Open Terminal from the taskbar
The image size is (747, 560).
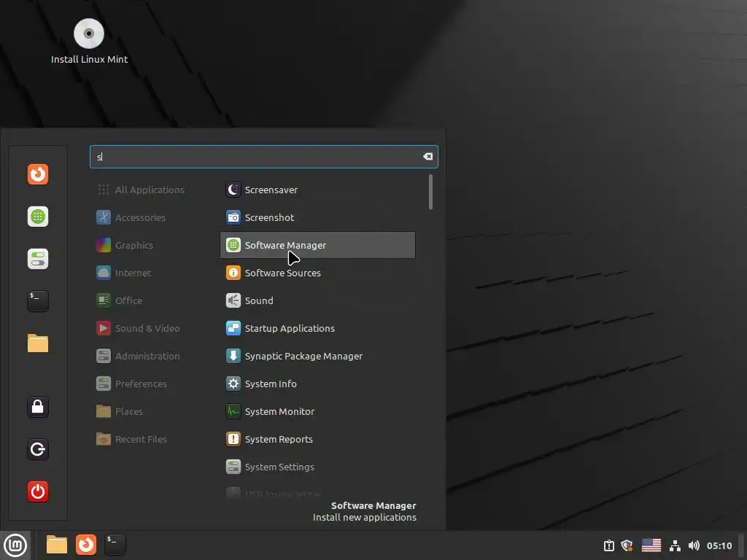115,545
